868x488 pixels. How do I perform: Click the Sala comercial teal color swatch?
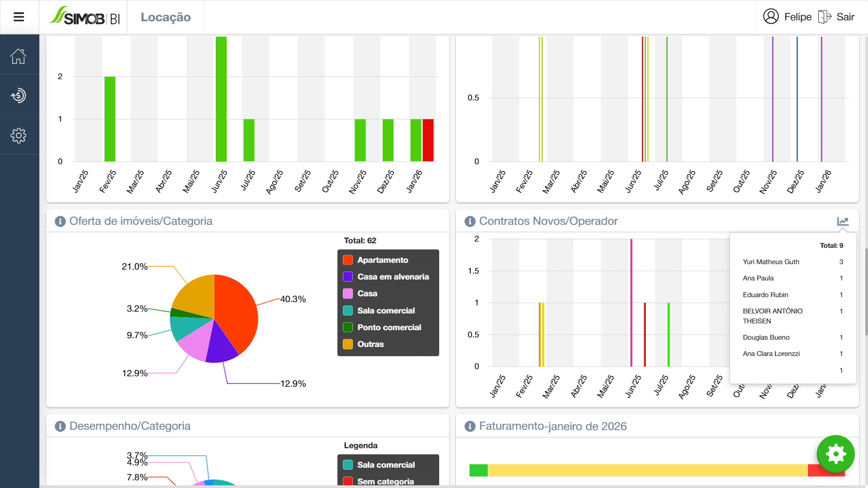click(348, 311)
